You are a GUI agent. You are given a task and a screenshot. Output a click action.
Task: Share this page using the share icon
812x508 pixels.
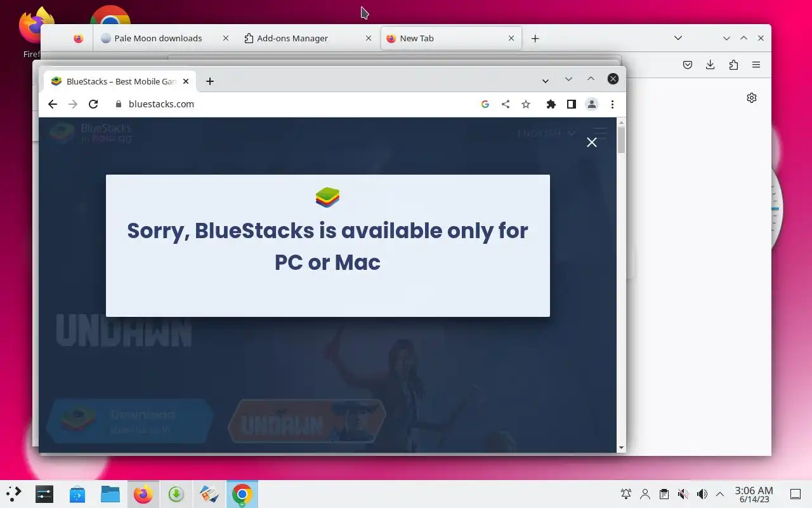(506, 104)
